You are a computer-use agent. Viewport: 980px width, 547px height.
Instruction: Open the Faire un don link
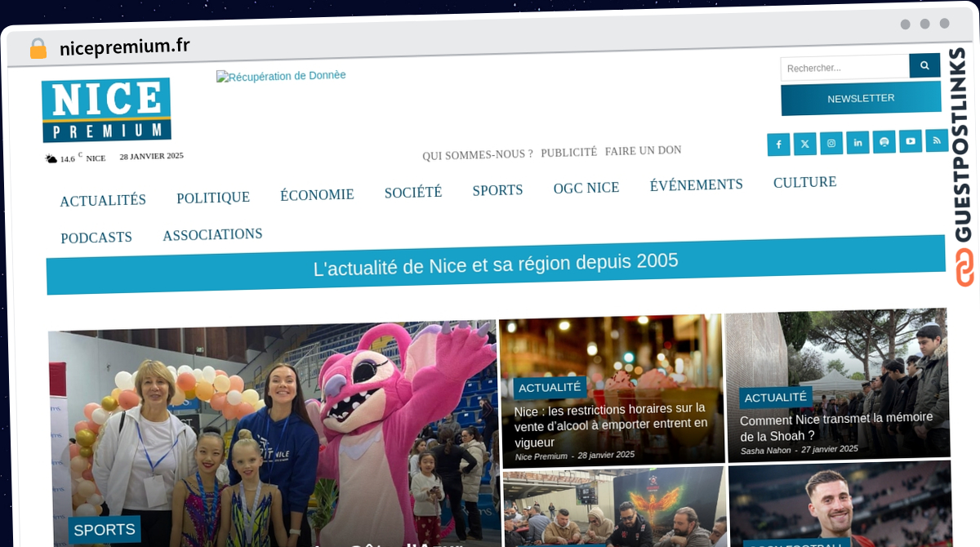[643, 151]
